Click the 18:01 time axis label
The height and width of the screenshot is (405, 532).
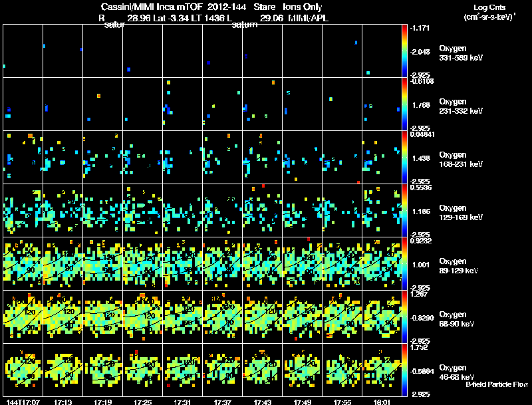[x=382, y=402]
